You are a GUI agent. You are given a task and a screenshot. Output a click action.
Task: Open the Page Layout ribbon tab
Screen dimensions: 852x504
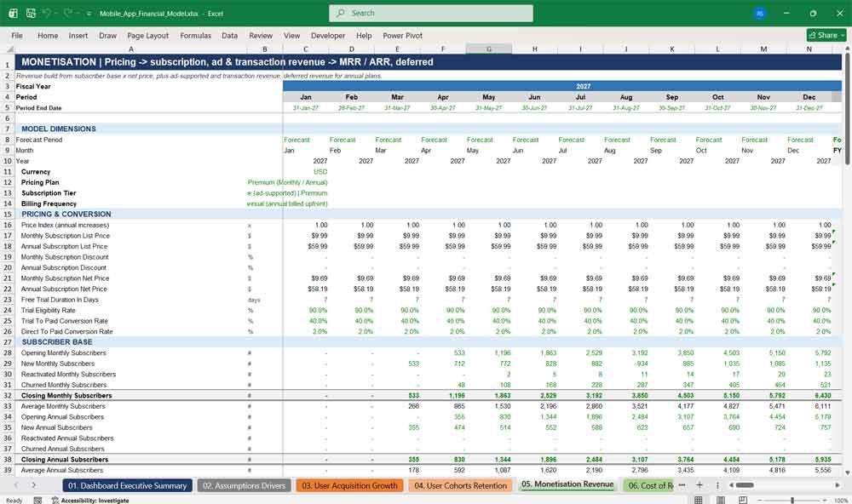pyautogui.click(x=147, y=35)
